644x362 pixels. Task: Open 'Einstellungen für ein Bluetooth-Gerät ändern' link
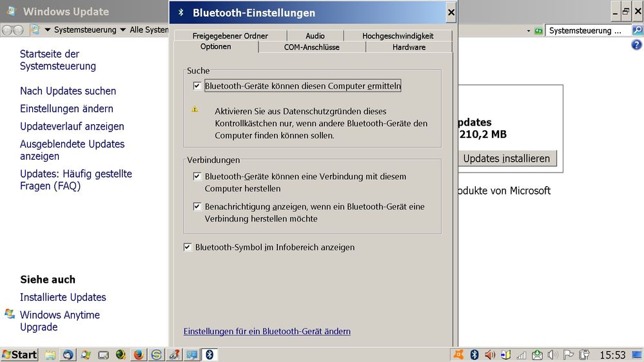pyautogui.click(x=267, y=331)
